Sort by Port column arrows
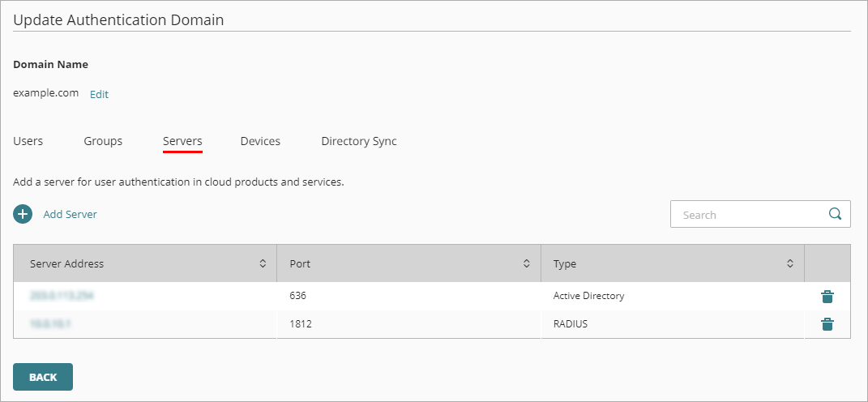The height and width of the screenshot is (402, 868). pyautogui.click(x=526, y=263)
